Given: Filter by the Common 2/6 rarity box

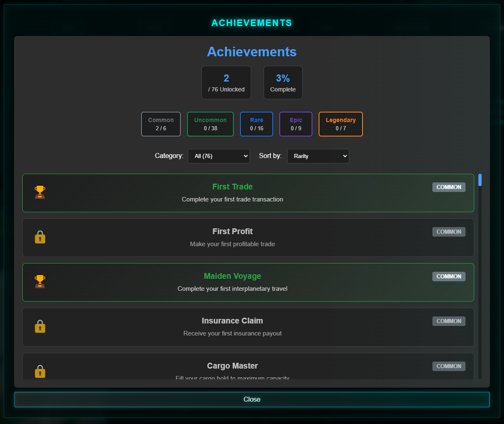Looking at the screenshot, I should [161, 124].
